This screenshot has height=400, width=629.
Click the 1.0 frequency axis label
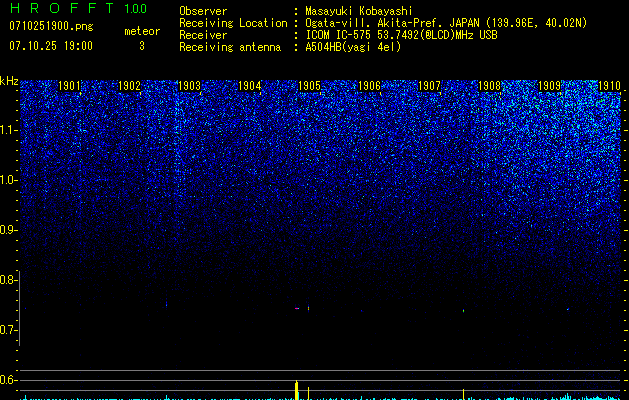[x=7, y=180]
